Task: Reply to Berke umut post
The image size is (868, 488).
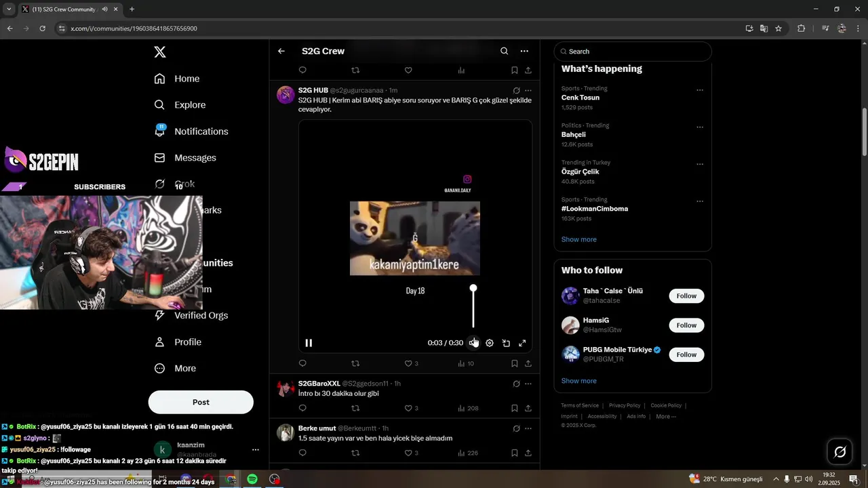Action: [302, 453]
